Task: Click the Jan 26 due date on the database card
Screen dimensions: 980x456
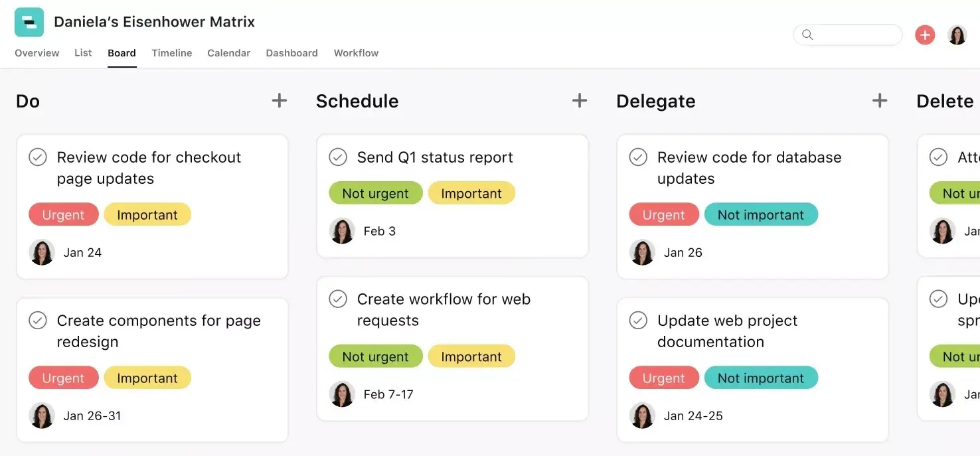Action: [683, 252]
